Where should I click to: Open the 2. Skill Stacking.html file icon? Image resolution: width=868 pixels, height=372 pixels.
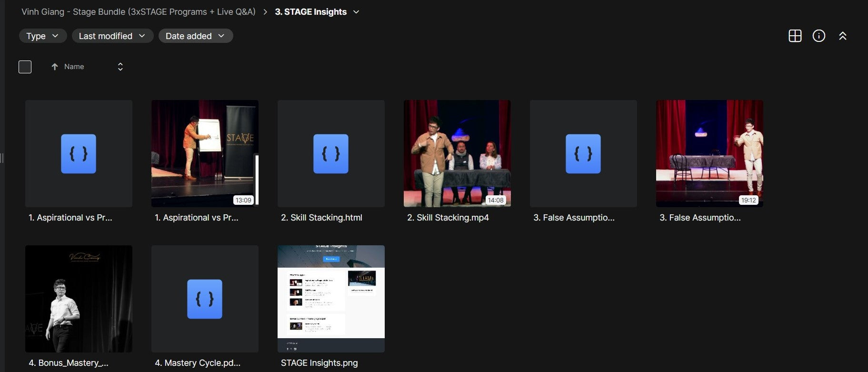(331, 153)
